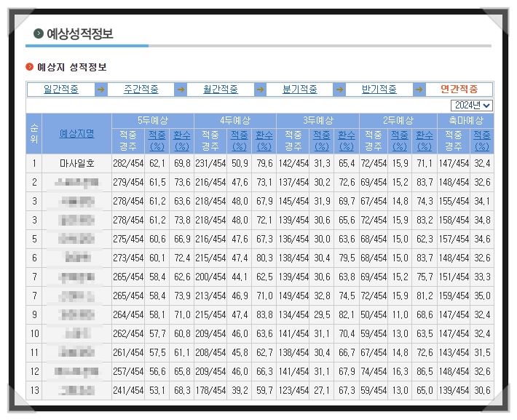Click 환수(%) link under 3두예상

point(347,140)
